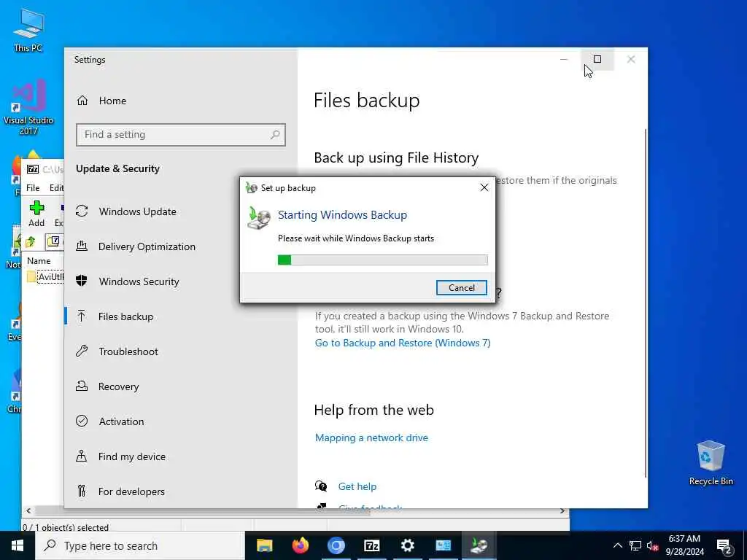Maximize the Settings window

[x=597, y=59]
